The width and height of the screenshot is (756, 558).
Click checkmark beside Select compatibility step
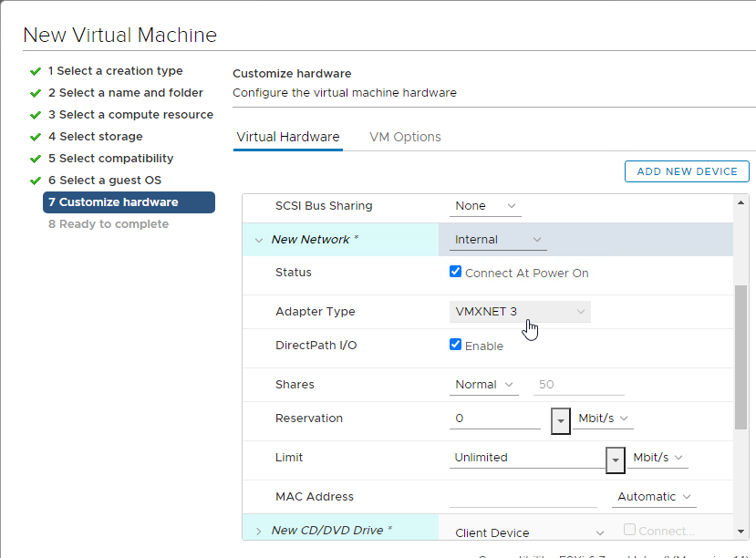tap(36, 159)
